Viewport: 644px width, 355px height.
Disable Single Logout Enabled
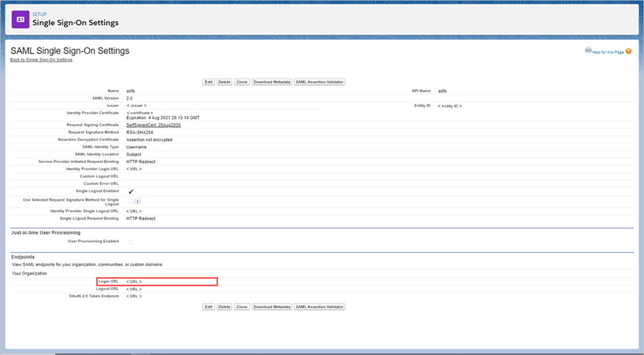(130, 191)
